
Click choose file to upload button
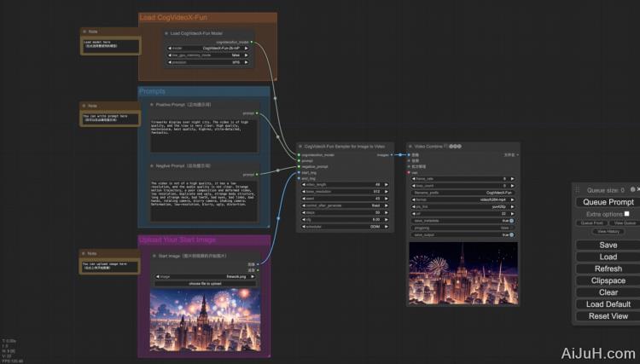pos(205,282)
